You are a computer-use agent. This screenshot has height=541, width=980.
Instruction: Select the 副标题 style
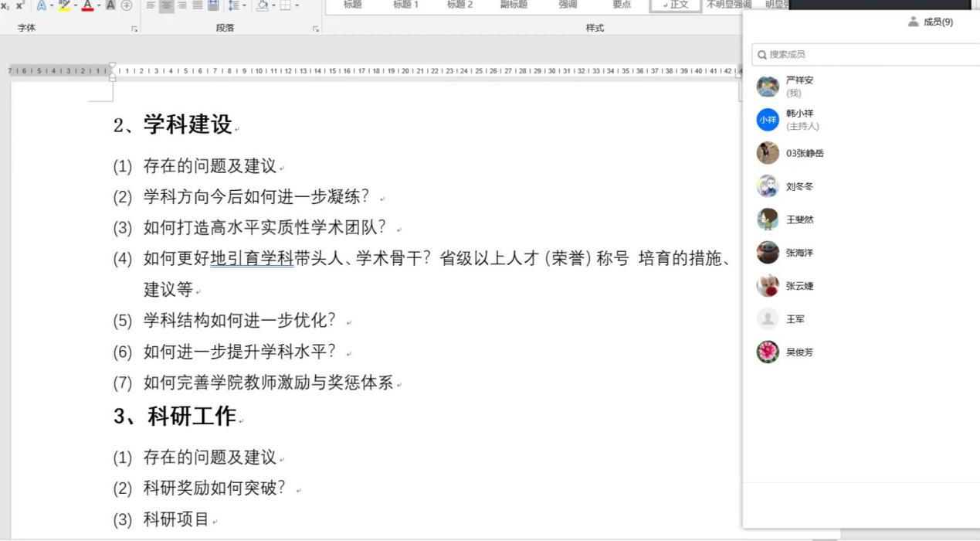514,5
